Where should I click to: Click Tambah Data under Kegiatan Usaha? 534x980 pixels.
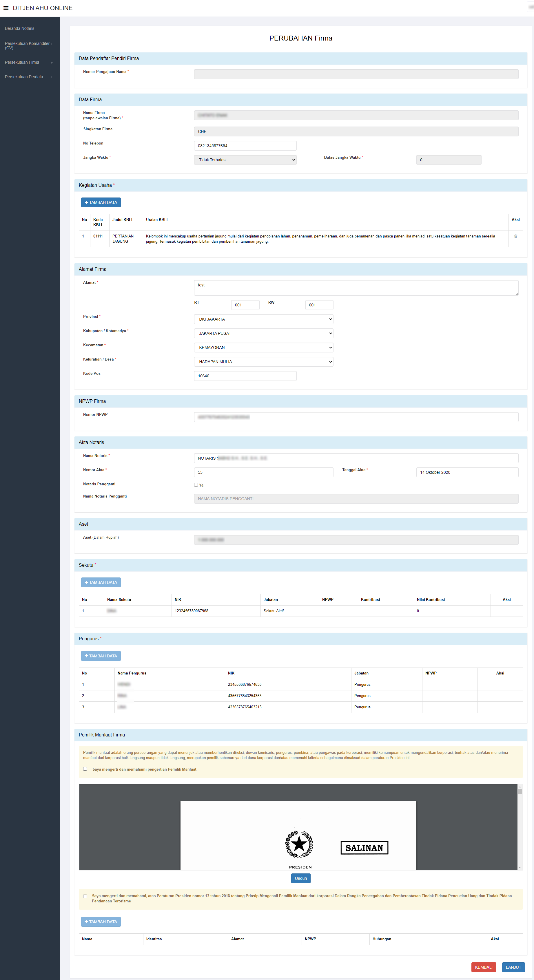click(101, 202)
